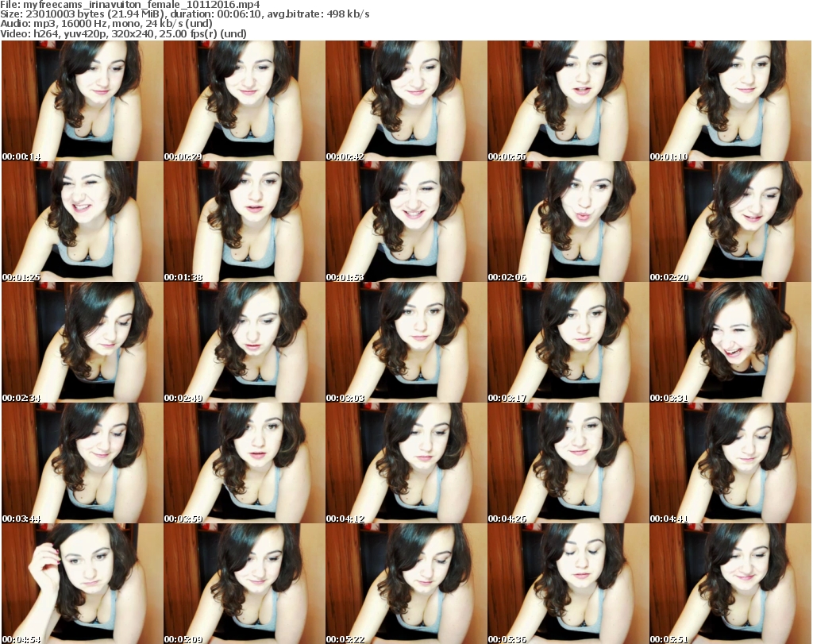
Task: Select the 00:03:31 preview frame
Action: click(730, 342)
